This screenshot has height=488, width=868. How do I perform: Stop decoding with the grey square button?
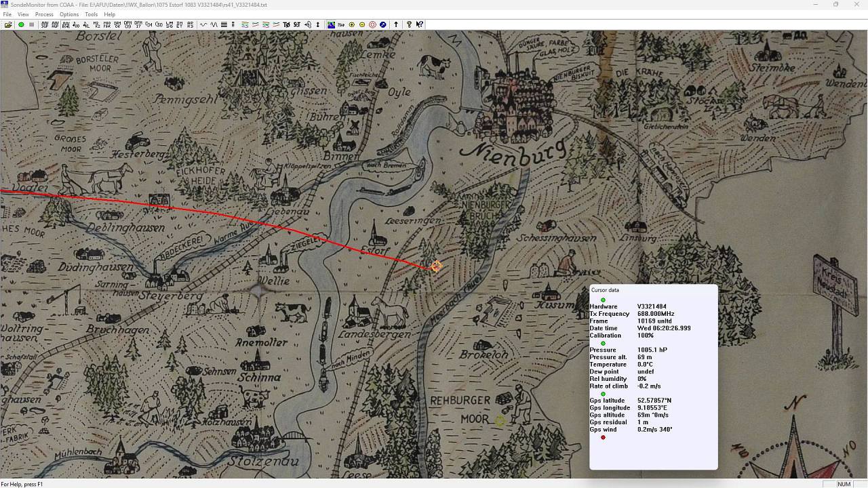pos(31,24)
